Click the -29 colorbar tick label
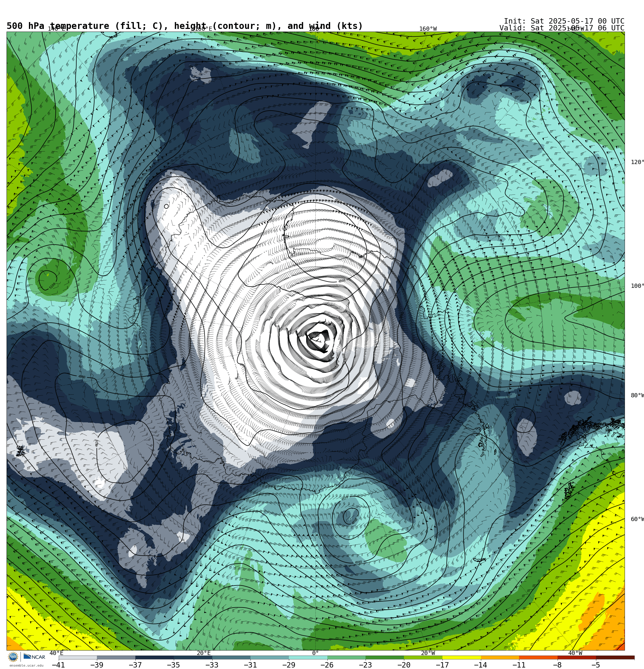 click(289, 665)
